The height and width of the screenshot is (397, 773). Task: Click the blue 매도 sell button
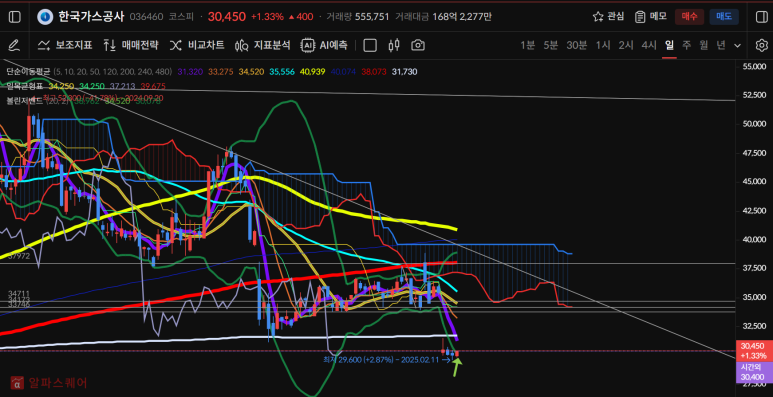click(724, 17)
